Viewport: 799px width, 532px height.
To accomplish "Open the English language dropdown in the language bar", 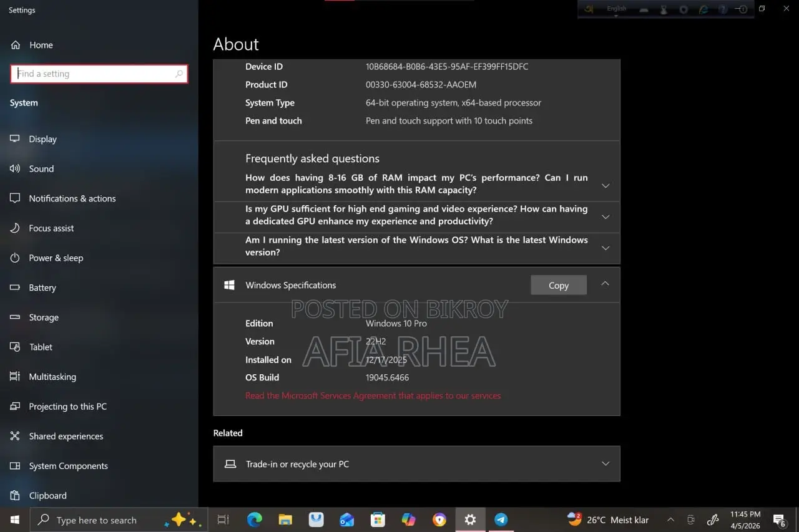I will point(616,9).
